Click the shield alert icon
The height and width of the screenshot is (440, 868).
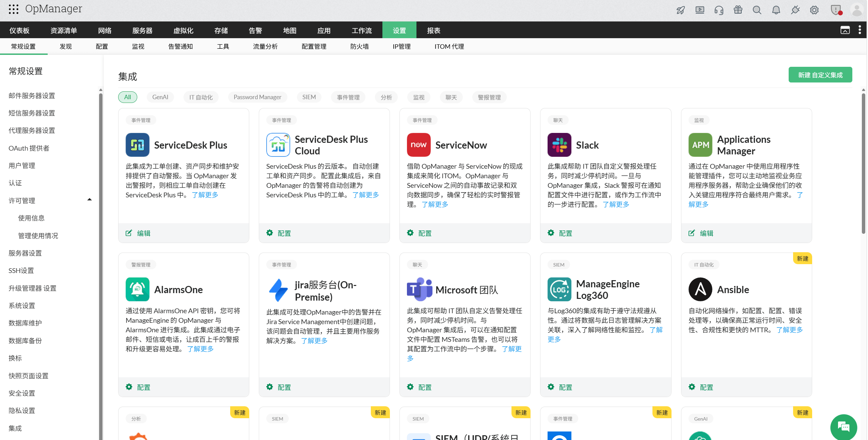[836, 10]
